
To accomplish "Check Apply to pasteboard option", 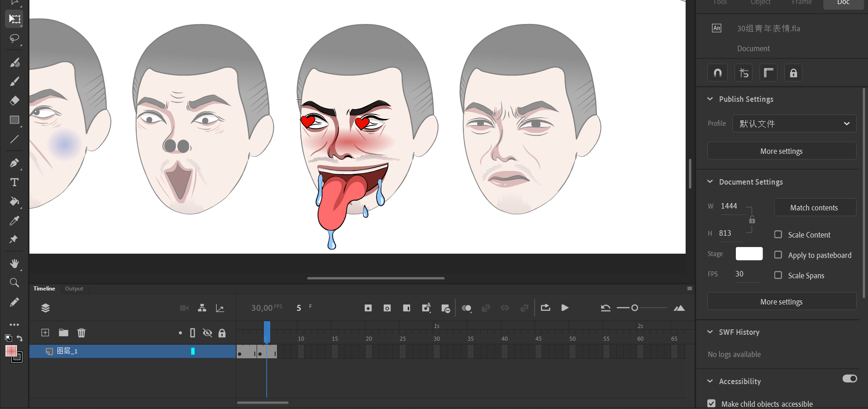I will pyautogui.click(x=778, y=255).
